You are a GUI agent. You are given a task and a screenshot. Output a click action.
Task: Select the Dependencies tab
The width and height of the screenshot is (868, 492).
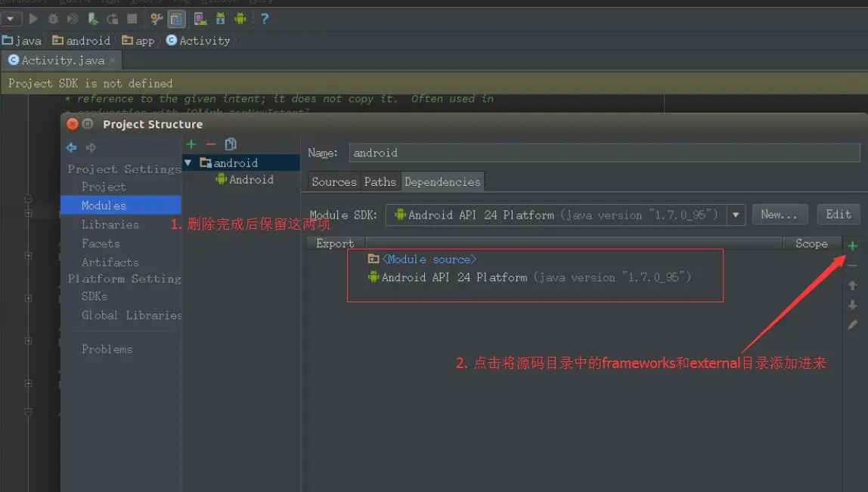pos(442,181)
